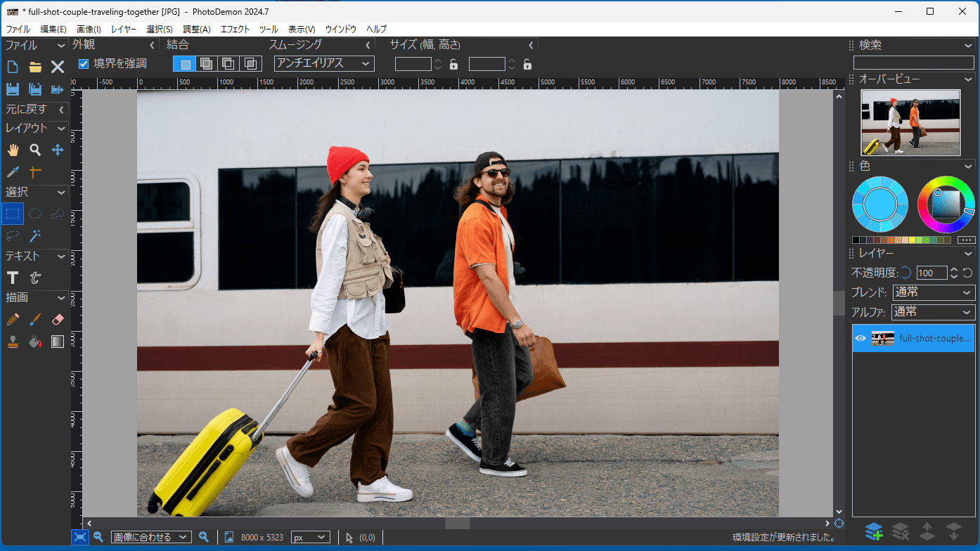Choose the Subtract from selection combine mode

(228, 64)
